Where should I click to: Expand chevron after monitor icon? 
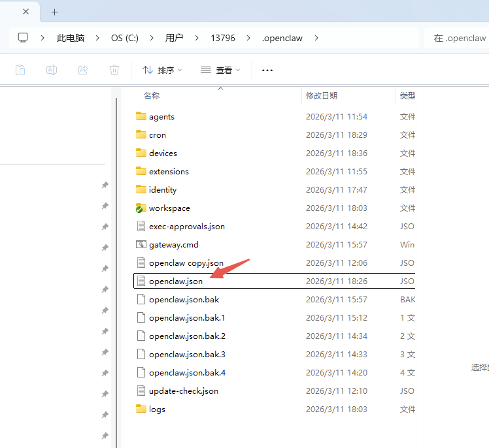point(42,38)
